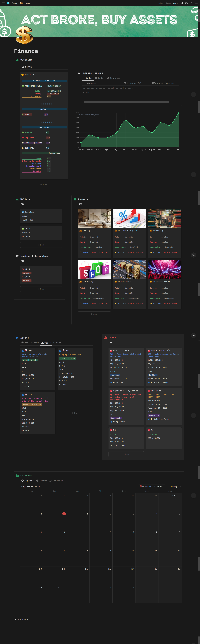Click the Finance Tracker horizontal scrollbar
The image size is (200, 644).
[126, 102]
